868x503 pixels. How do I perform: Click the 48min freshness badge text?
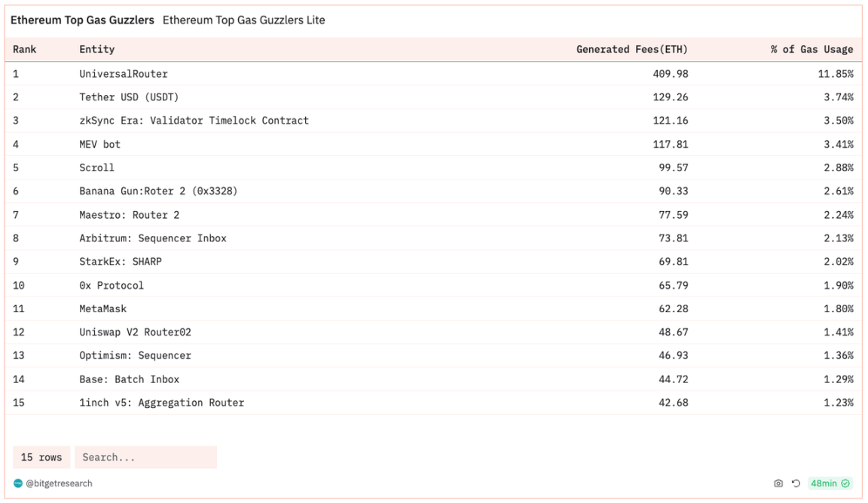(824, 483)
